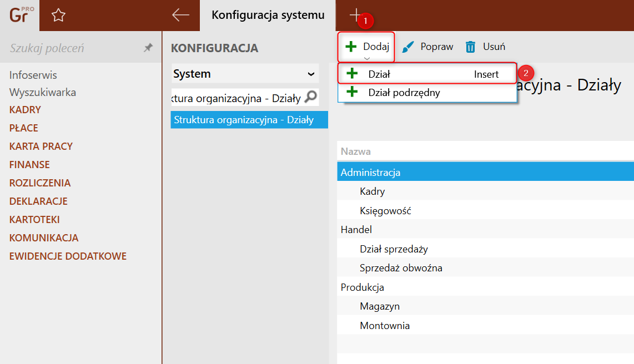Image resolution: width=634 pixels, height=364 pixels.
Task: Switch to Konfiguracja systemu tab
Action: [268, 16]
